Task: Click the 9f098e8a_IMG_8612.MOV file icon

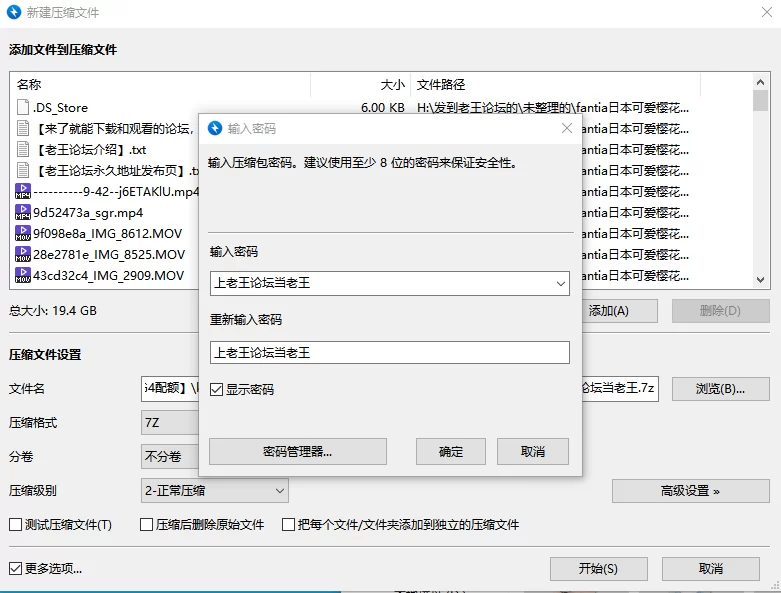Action: 23,233
